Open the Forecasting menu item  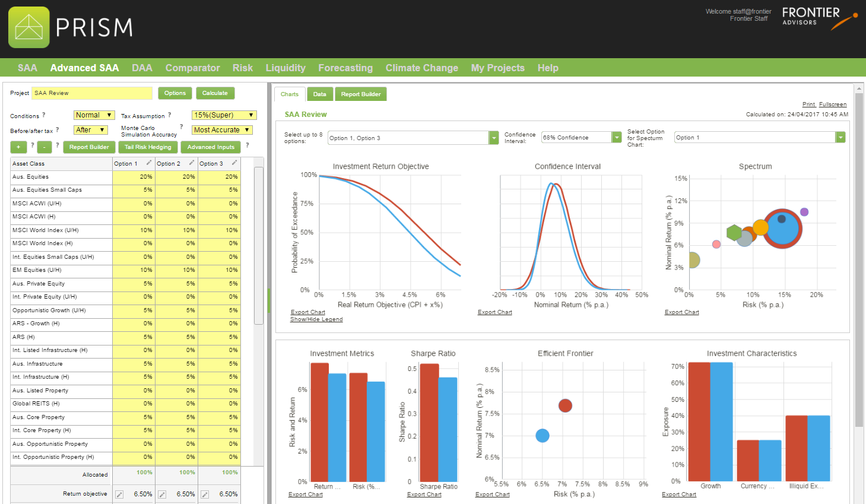(345, 68)
